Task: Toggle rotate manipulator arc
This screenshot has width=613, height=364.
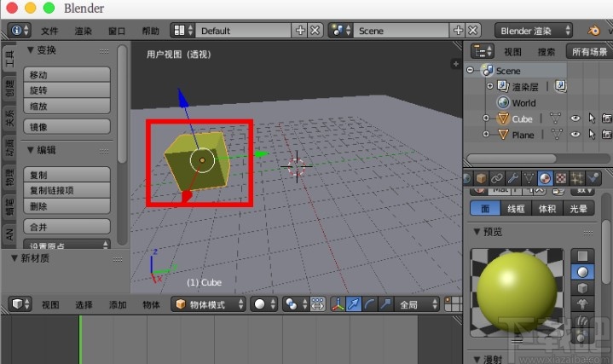Action: pyautogui.click(x=370, y=303)
